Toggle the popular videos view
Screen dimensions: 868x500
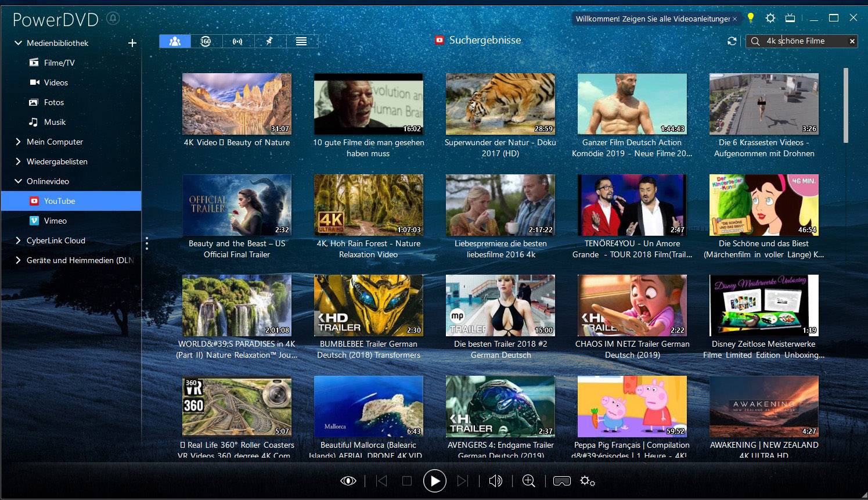175,41
